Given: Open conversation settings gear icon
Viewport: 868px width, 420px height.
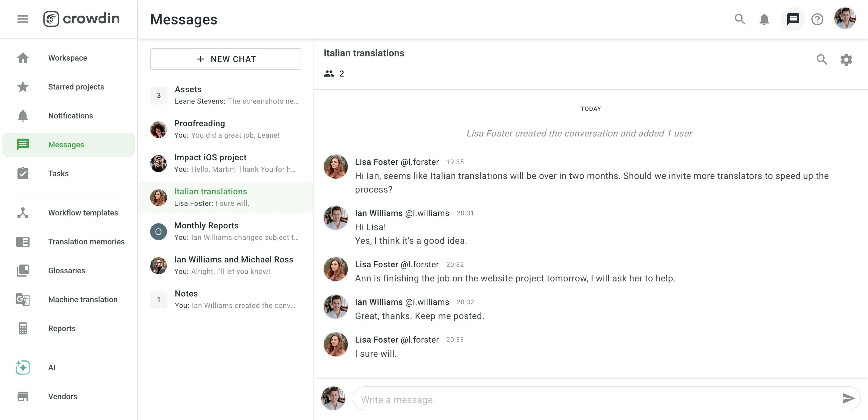Looking at the screenshot, I should pos(846,60).
